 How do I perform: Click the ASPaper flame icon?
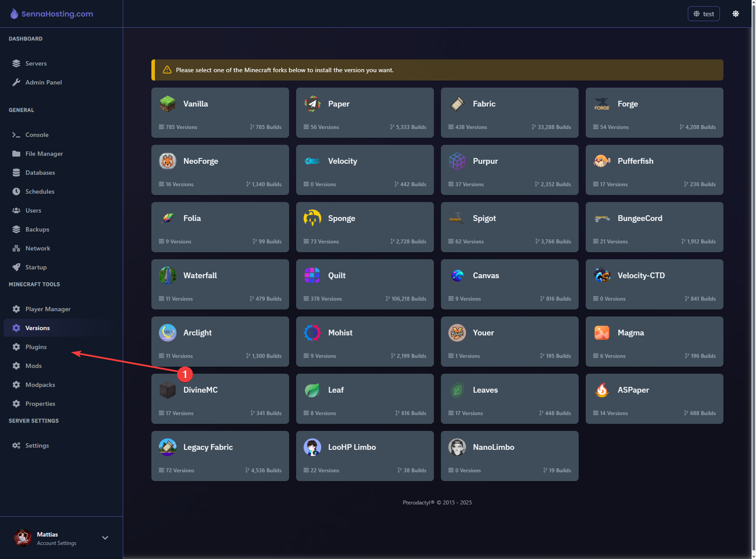click(x=602, y=390)
